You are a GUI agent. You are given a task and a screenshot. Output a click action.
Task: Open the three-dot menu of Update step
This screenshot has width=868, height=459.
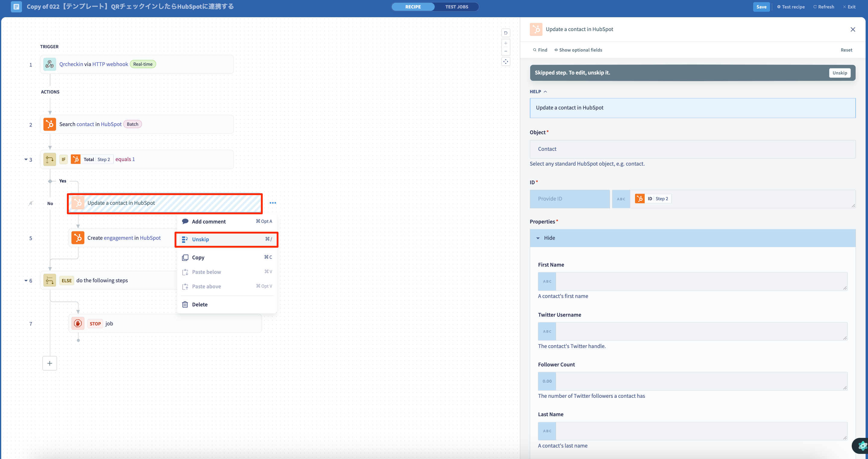272,203
